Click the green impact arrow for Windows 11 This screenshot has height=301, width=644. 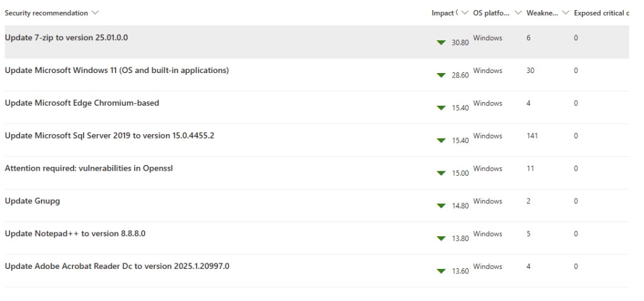[x=441, y=76]
